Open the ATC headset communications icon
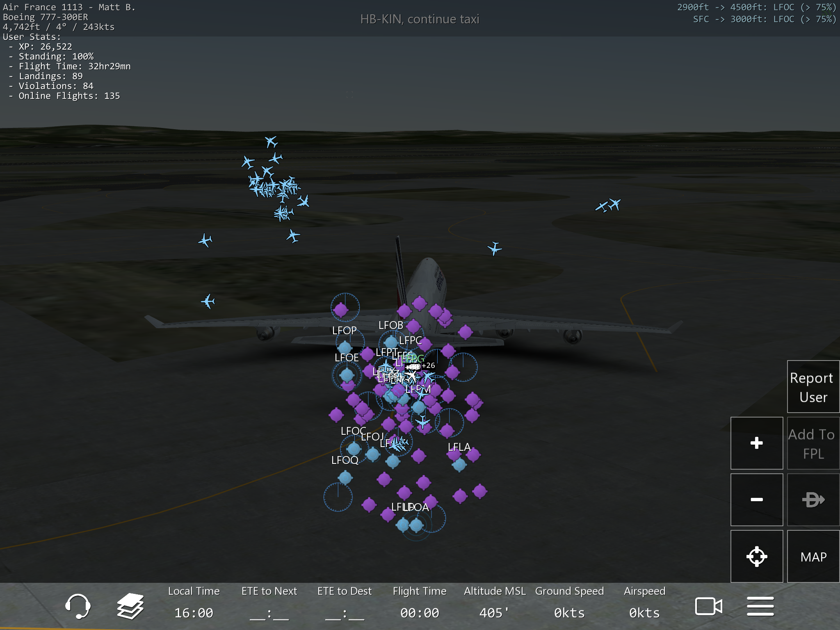The height and width of the screenshot is (630, 840). (x=78, y=606)
